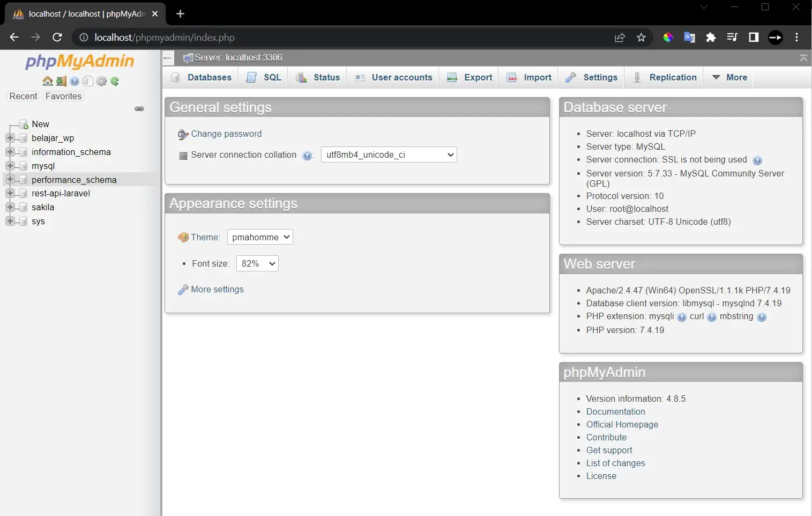
Task: Open the Replication tab
Action: point(665,77)
